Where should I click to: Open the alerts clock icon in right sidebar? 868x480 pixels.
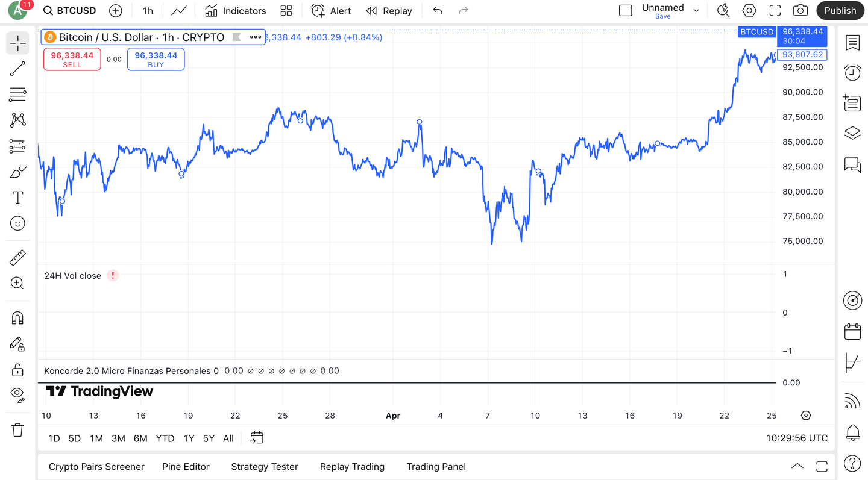click(852, 73)
